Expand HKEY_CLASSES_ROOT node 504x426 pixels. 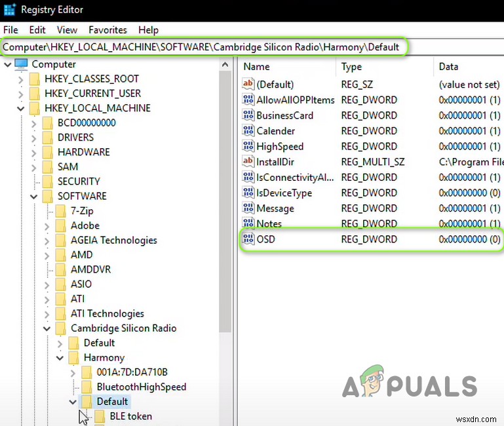[21, 79]
